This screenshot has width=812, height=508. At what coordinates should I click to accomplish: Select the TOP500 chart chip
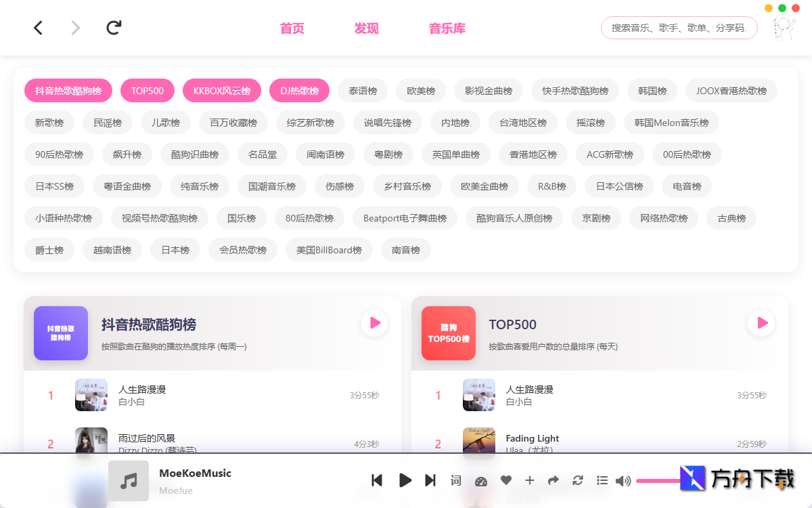click(x=147, y=90)
